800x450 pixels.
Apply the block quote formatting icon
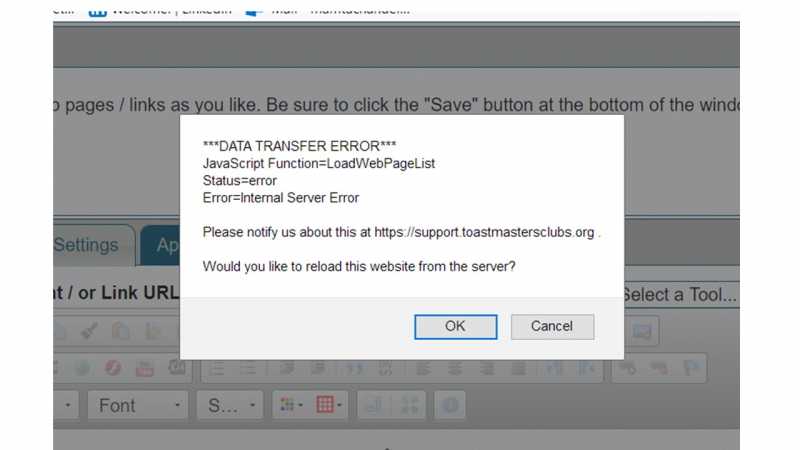coord(354,368)
